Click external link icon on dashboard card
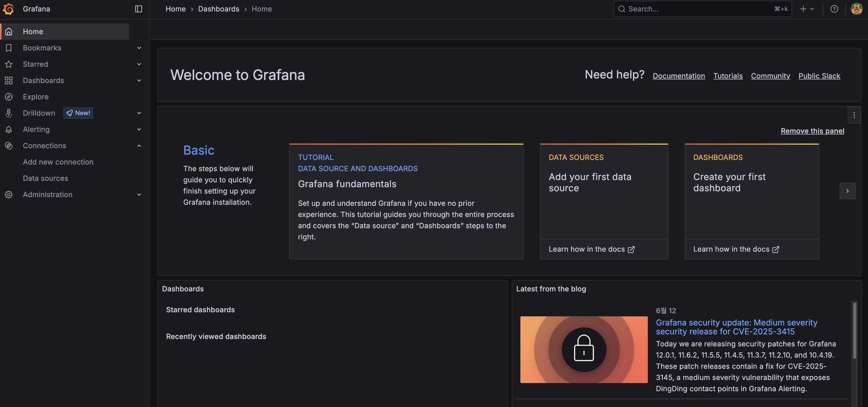The width and height of the screenshot is (868, 407). pyautogui.click(x=776, y=249)
